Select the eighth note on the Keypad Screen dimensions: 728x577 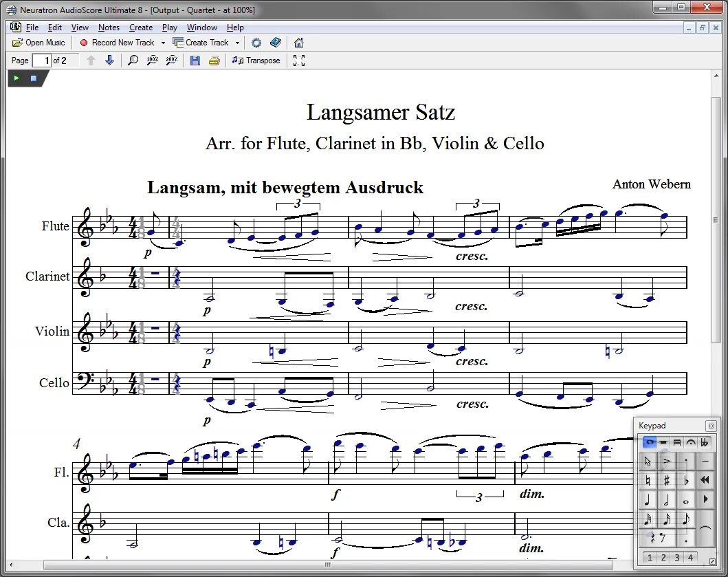(686, 519)
